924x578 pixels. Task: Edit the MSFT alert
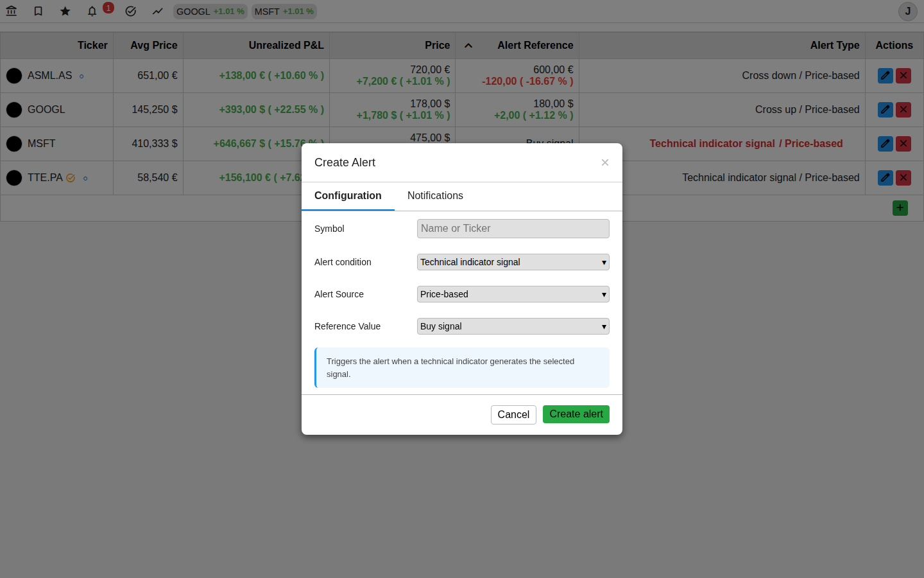point(886,144)
